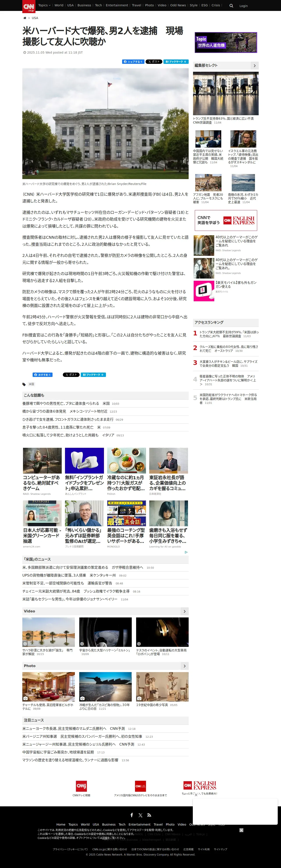The height and width of the screenshot is (868, 281).
Task: Expand the Photo section arrow
Action: point(184,666)
